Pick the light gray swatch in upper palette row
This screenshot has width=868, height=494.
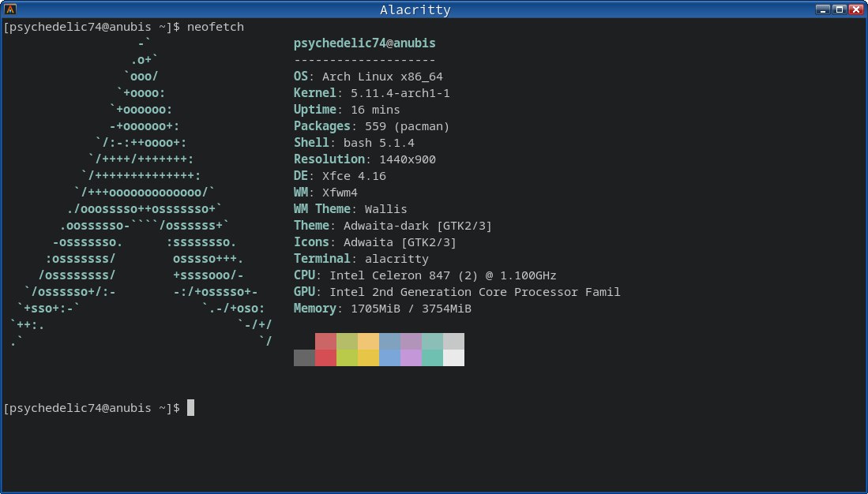[x=454, y=342]
